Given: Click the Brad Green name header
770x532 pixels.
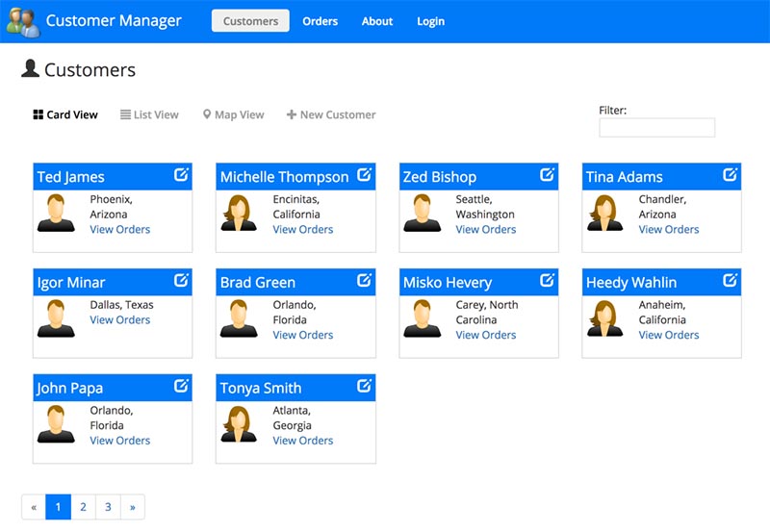Looking at the screenshot, I should (258, 283).
